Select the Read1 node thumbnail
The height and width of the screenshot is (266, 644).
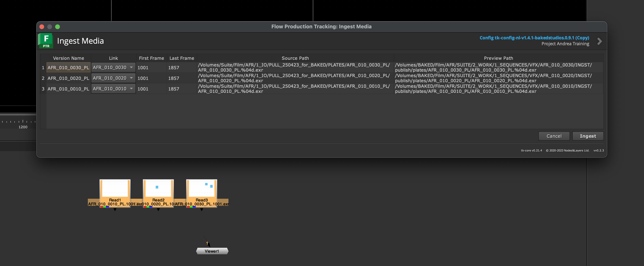point(115,188)
